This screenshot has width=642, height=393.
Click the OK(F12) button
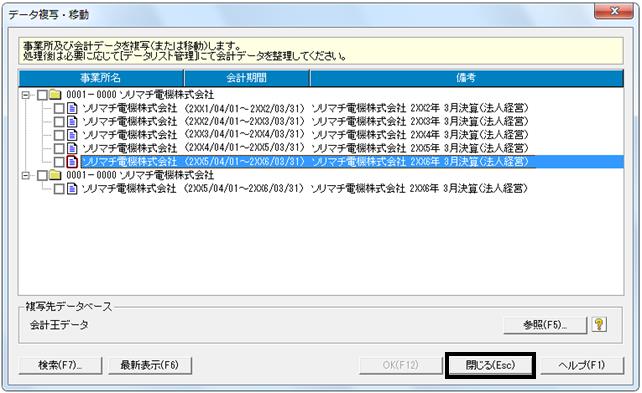click(400, 365)
